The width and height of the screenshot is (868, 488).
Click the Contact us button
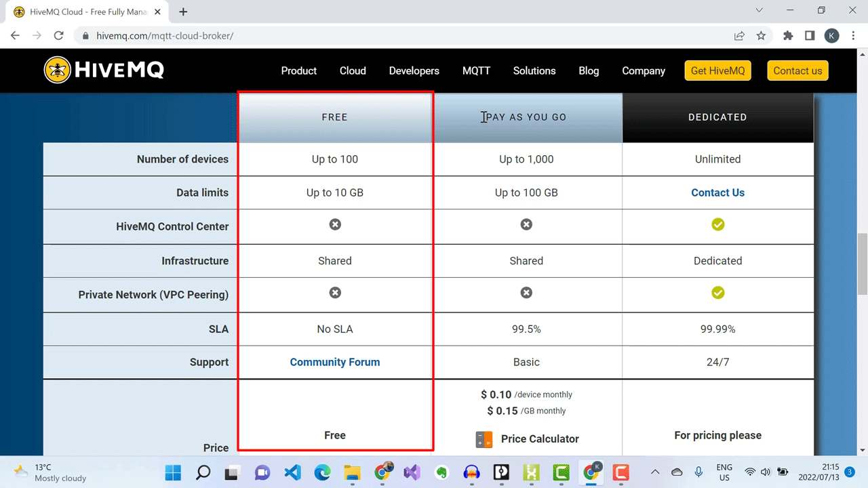797,70
